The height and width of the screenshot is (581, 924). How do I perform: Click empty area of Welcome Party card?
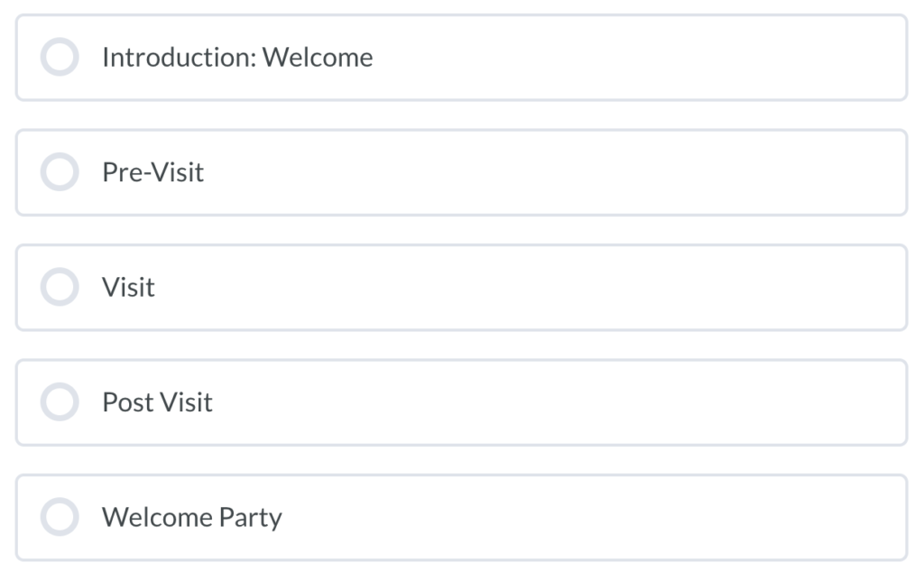click(x=587, y=518)
